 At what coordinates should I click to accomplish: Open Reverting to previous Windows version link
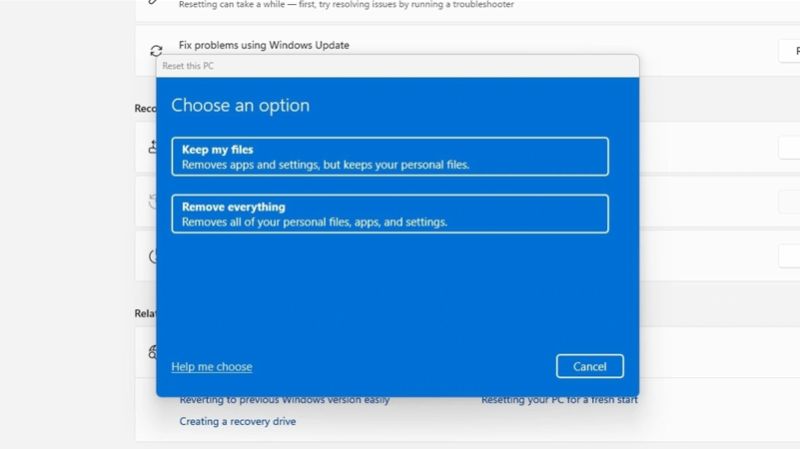pyautogui.click(x=285, y=401)
